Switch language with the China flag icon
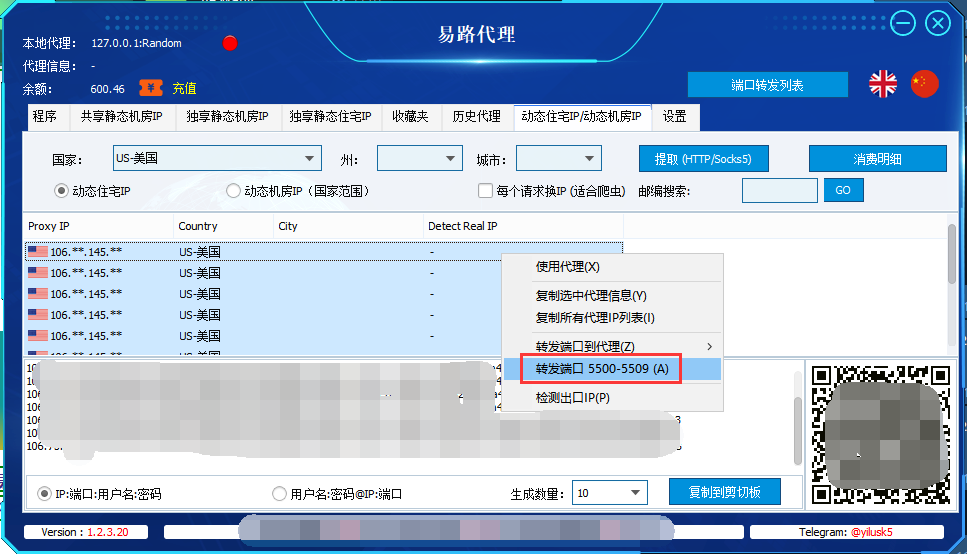This screenshot has width=967, height=554. click(925, 85)
